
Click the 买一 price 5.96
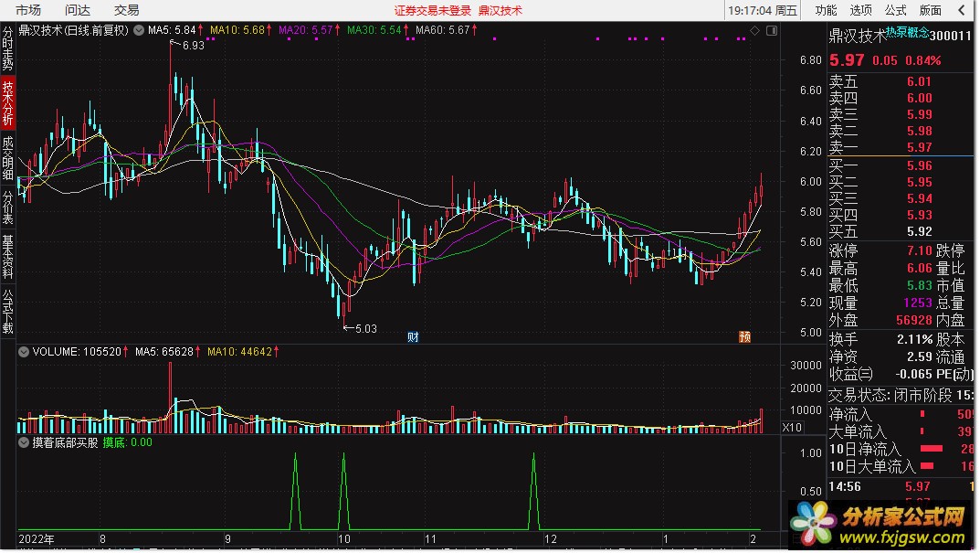920,165
